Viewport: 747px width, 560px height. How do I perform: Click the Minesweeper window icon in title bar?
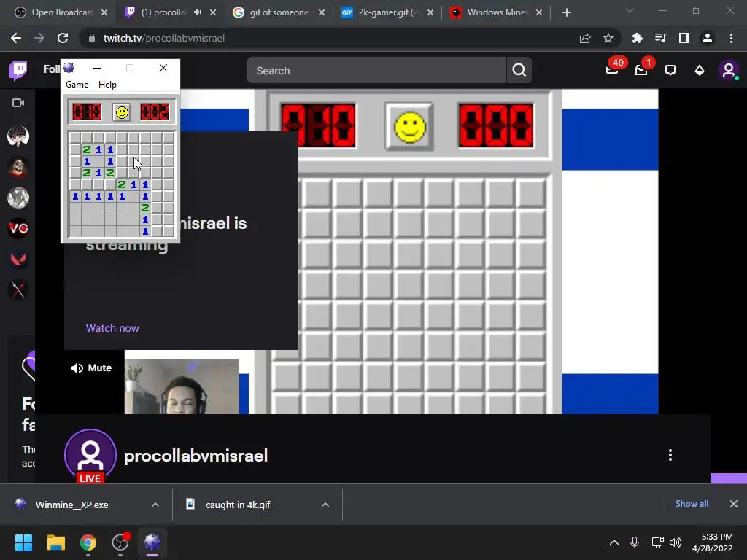(69, 68)
